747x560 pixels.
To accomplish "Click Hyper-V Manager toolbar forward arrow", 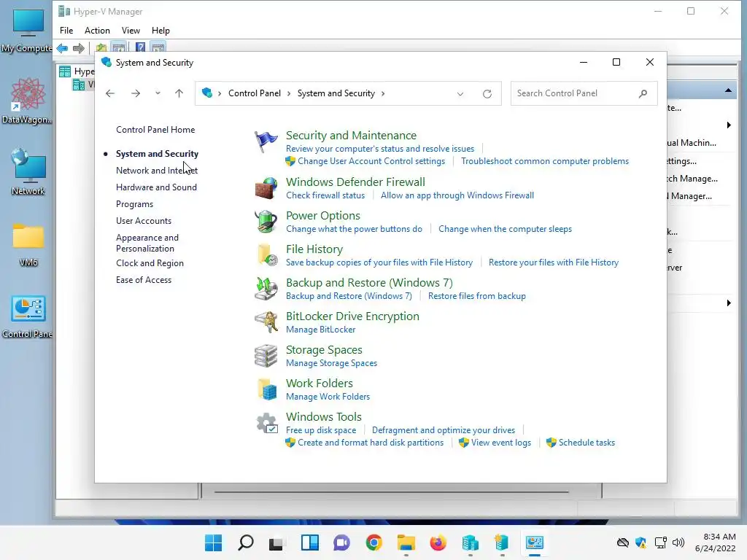I will (x=79, y=48).
